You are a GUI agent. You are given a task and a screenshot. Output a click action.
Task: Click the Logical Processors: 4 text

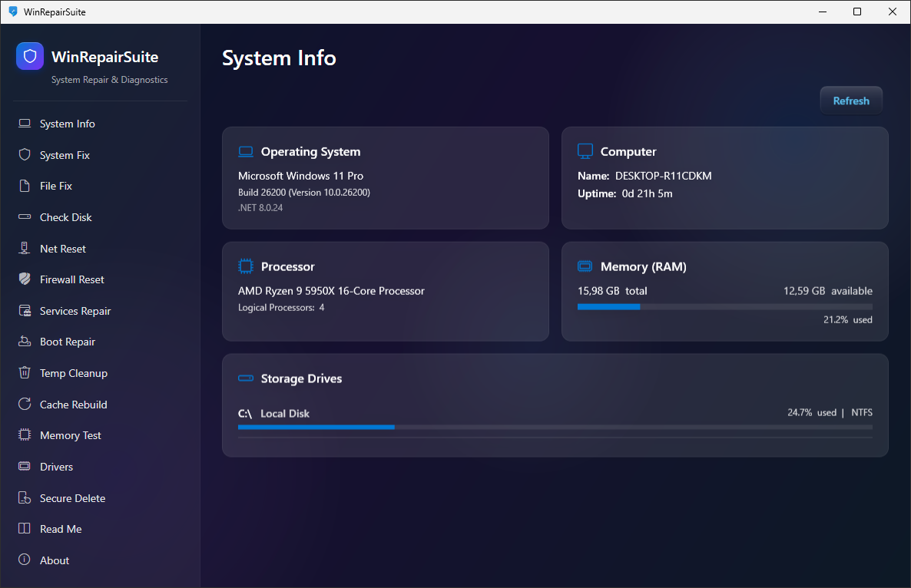(x=281, y=308)
